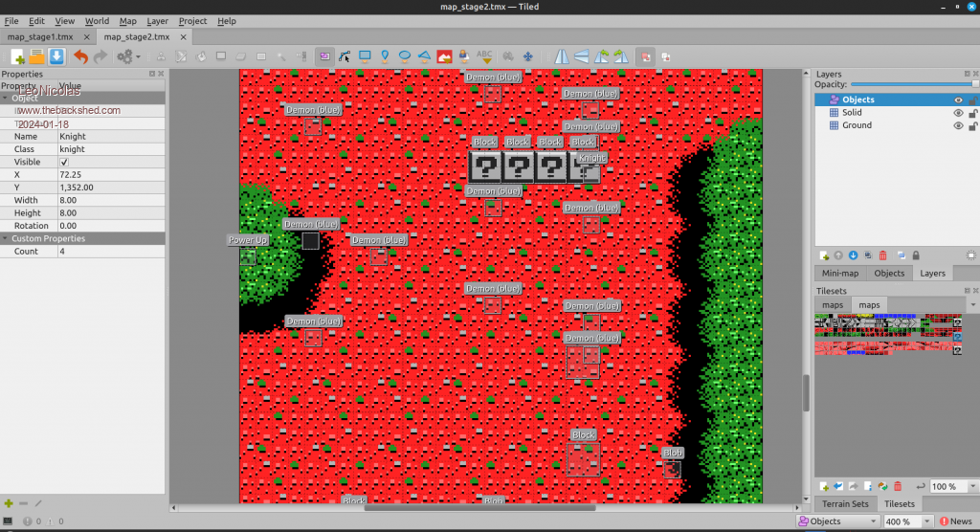Activate the Insert Text tool
This screenshot has height=532, width=980.
485,56
